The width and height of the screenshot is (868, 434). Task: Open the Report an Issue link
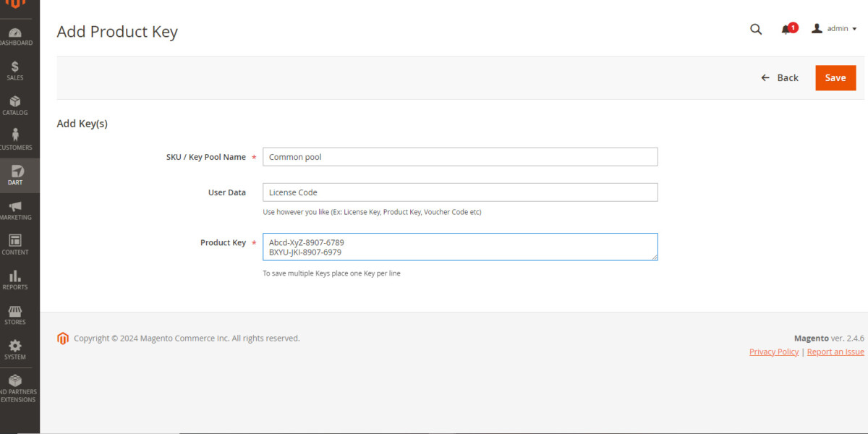835,352
